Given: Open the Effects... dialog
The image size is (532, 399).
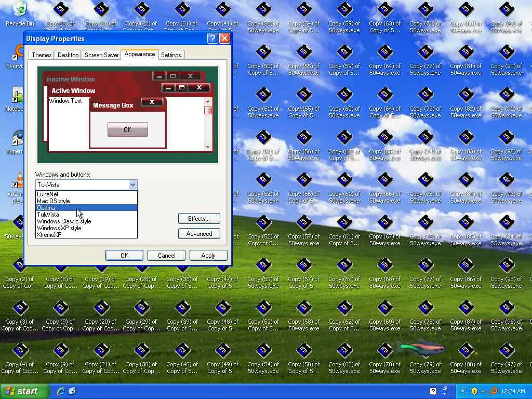Looking at the screenshot, I should click(x=199, y=219).
